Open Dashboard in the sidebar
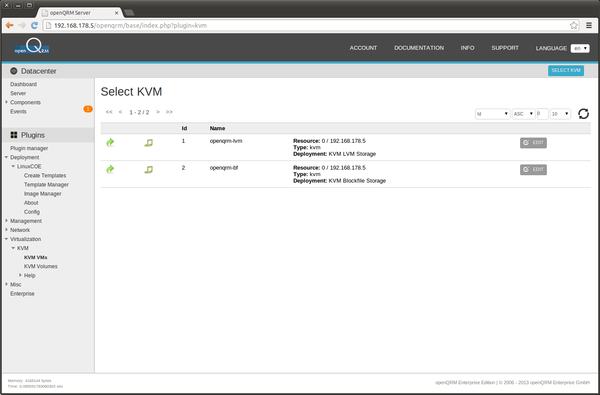 coord(23,84)
